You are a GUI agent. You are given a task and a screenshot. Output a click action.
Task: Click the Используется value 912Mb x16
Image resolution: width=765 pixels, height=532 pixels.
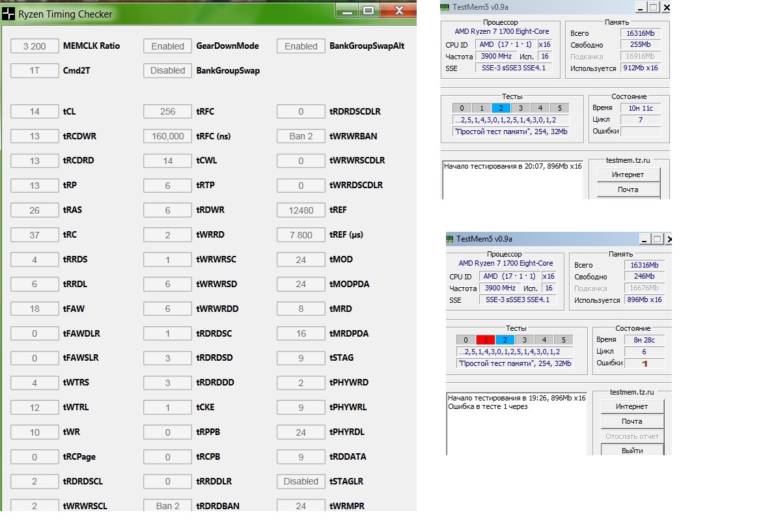click(641, 68)
